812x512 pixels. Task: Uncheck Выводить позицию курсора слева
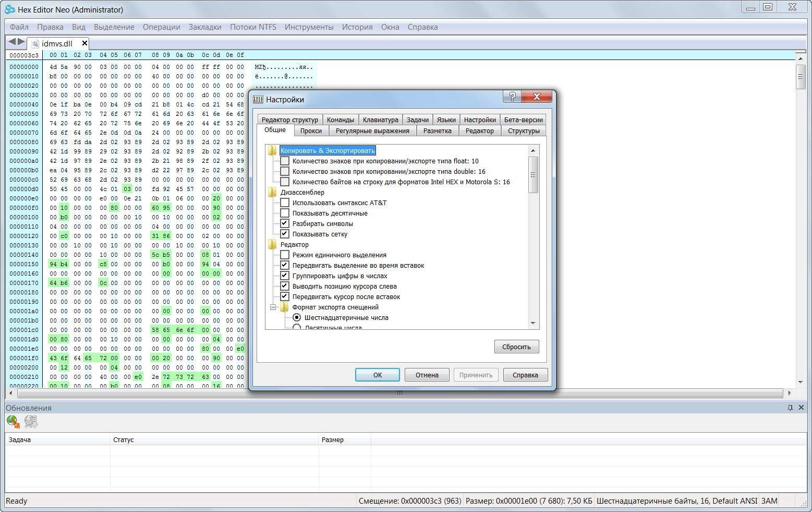285,286
